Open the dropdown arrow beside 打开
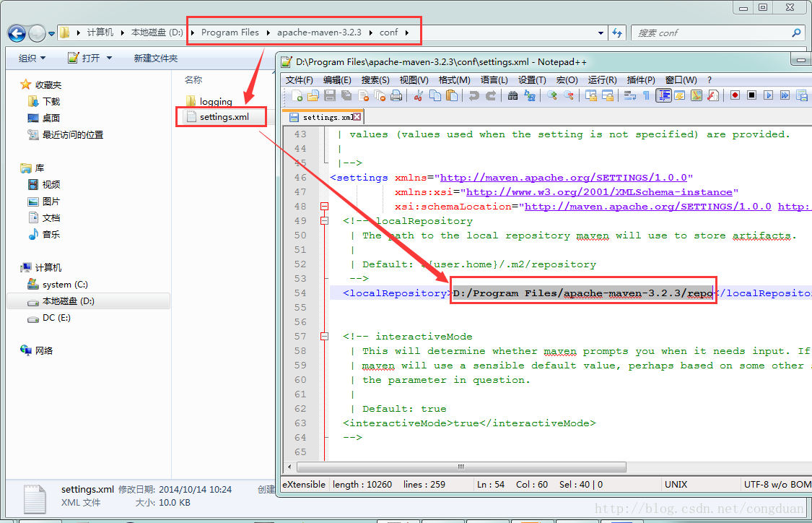The width and height of the screenshot is (812, 523). pos(109,58)
